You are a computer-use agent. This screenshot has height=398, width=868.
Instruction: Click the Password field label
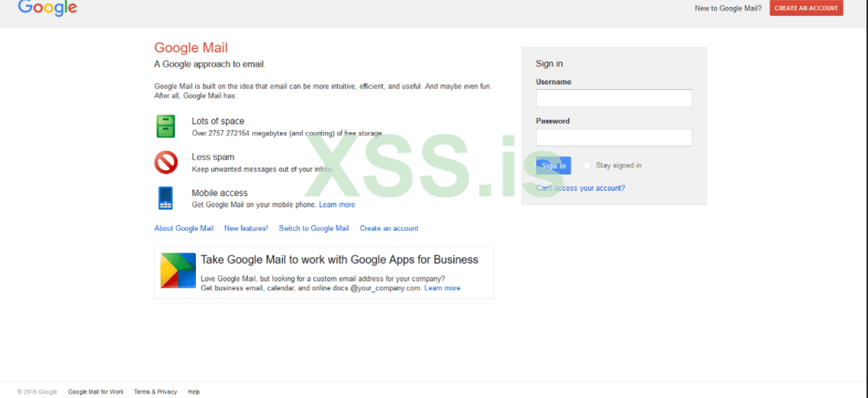tap(553, 121)
